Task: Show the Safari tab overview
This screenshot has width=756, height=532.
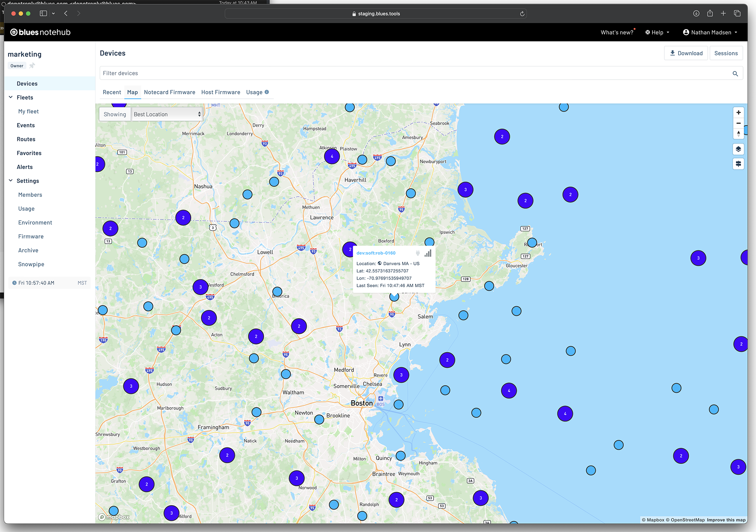Action: click(737, 14)
